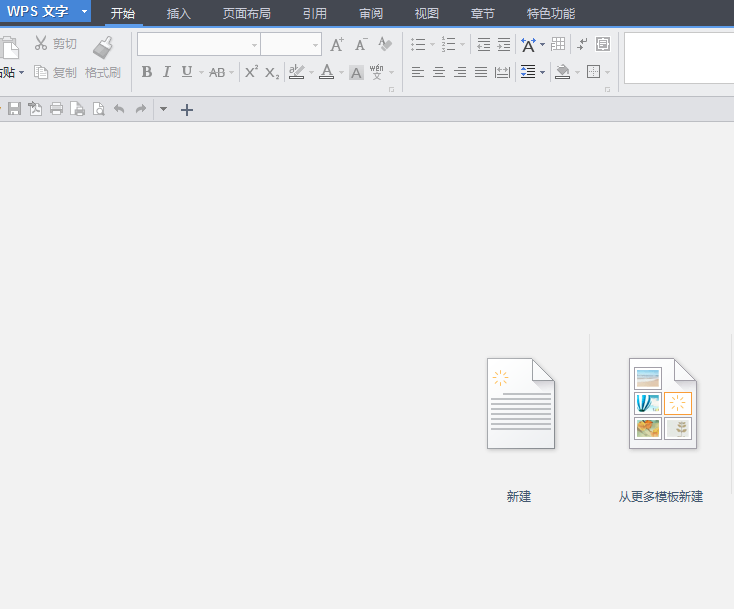Open line spacing options
This screenshot has height=609, width=734.
point(528,72)
